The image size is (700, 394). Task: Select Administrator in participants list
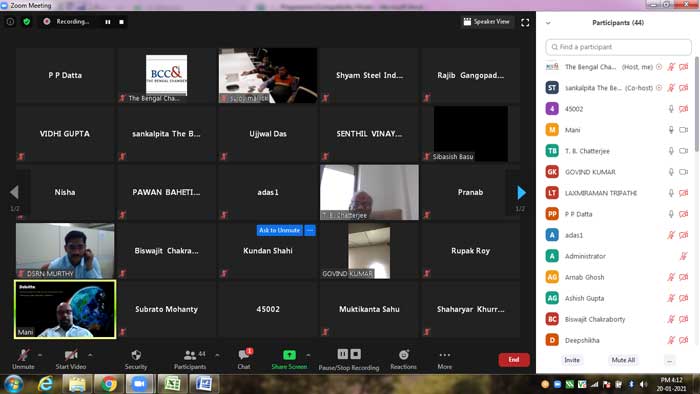coord(617,256)
